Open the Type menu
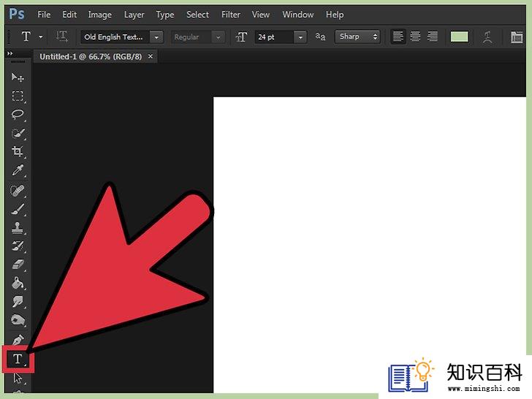Viewport: 532px width, 399px height. pos(165,15)
